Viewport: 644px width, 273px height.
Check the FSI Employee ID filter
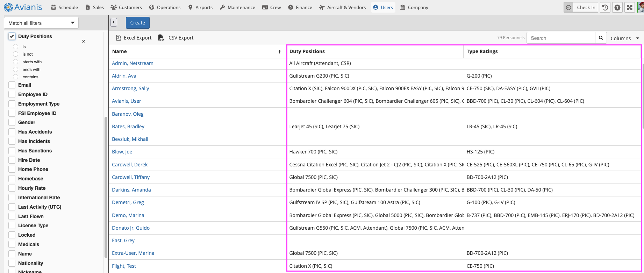[x=12, y=113]
